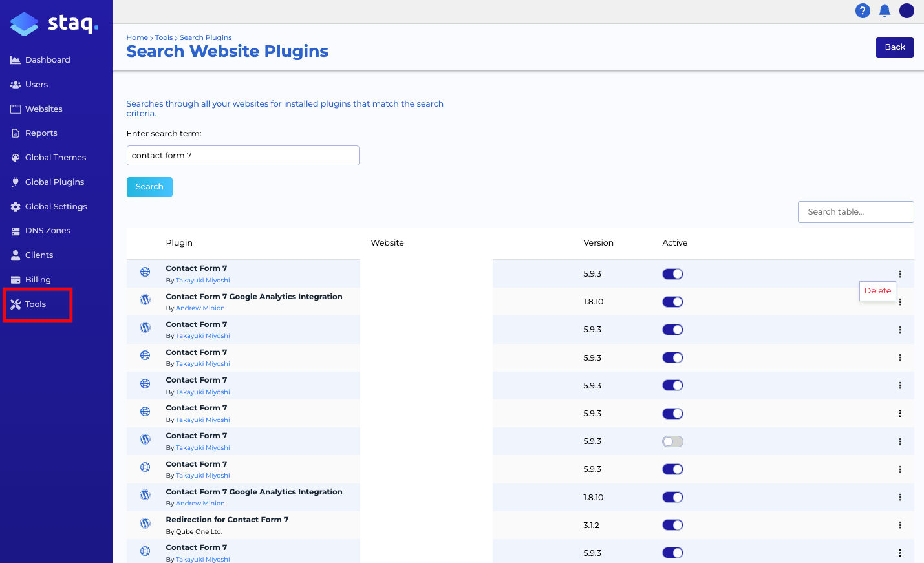Viewport: 924px width, 563px height.
Task: Focus the Search table field
Action: tap(855, 212)
